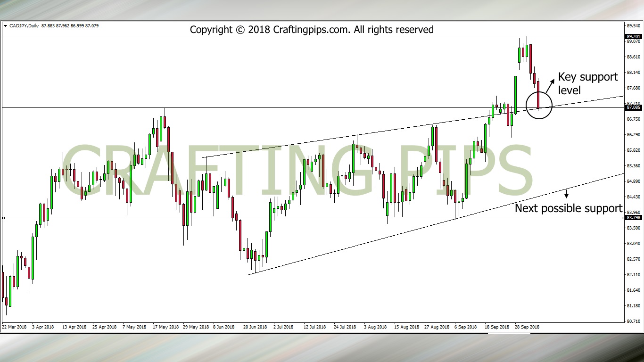
Task: Click the 81.180 price axis value
Action: (633, 306)
